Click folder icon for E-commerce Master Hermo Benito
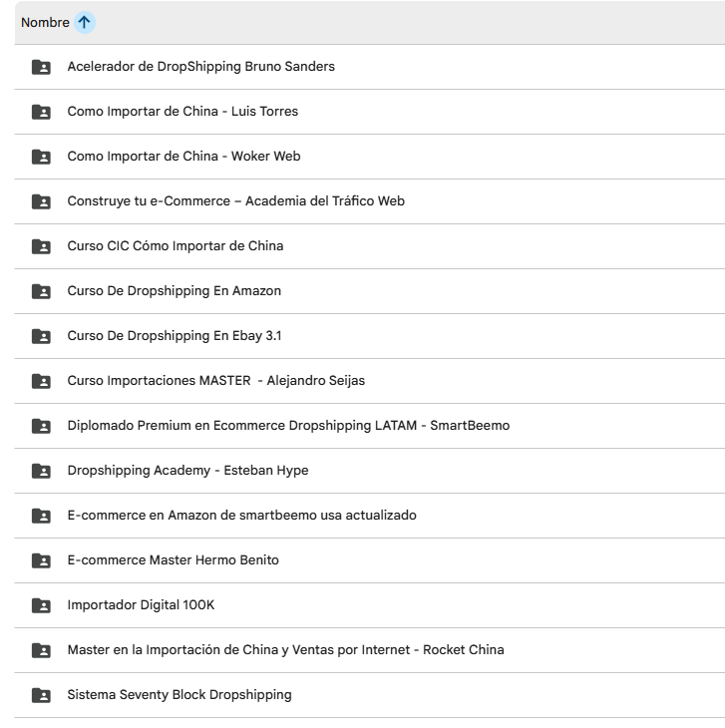 (41, 560)
